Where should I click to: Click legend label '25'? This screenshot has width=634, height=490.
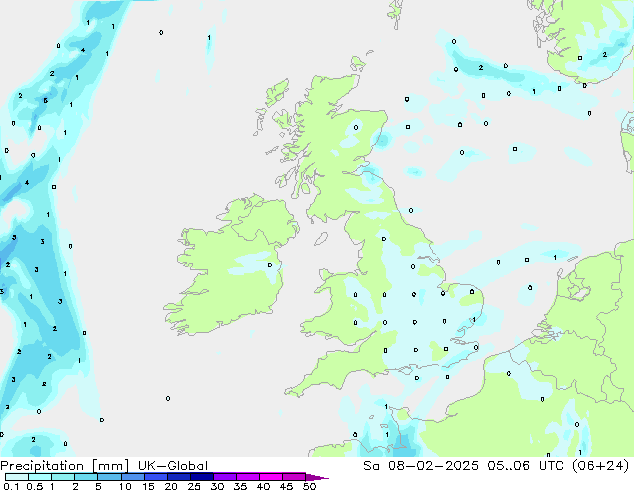tap(194, 486)
